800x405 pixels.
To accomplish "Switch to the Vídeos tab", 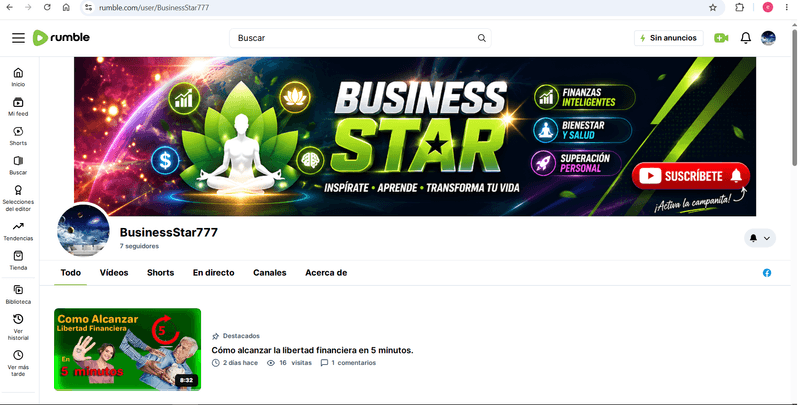I will 114,273.
